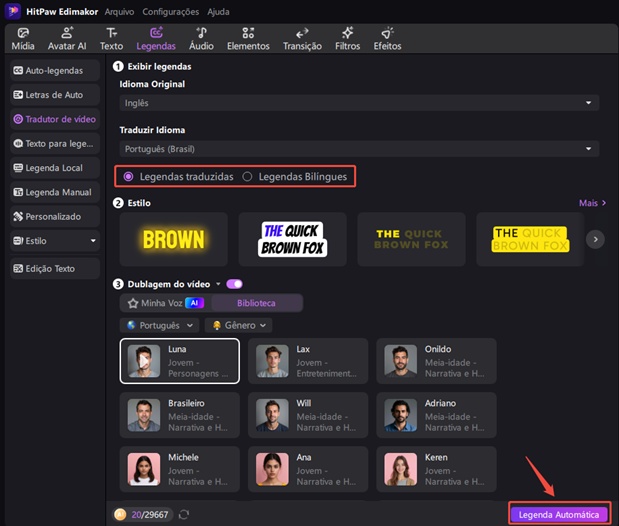
Task: Select the Texto tool icon
Action: coord(111,39)
